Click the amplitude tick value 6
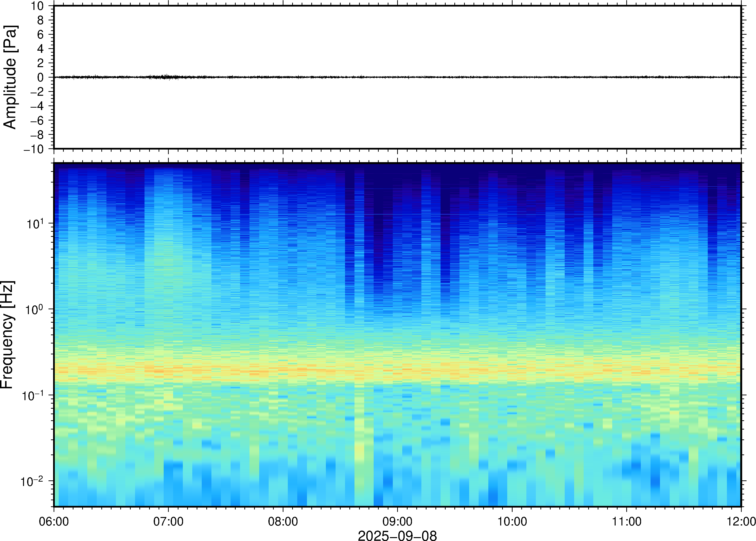The image size is (756, 541). pyautogui.click(x=40, y=34)
